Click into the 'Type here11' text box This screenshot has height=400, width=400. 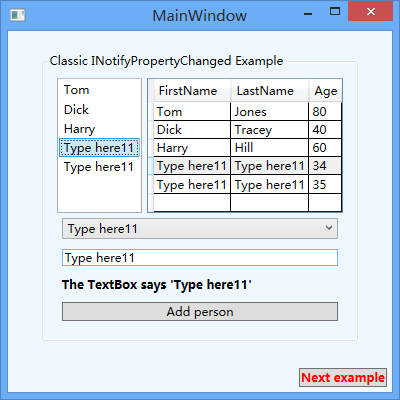(200, 258)
